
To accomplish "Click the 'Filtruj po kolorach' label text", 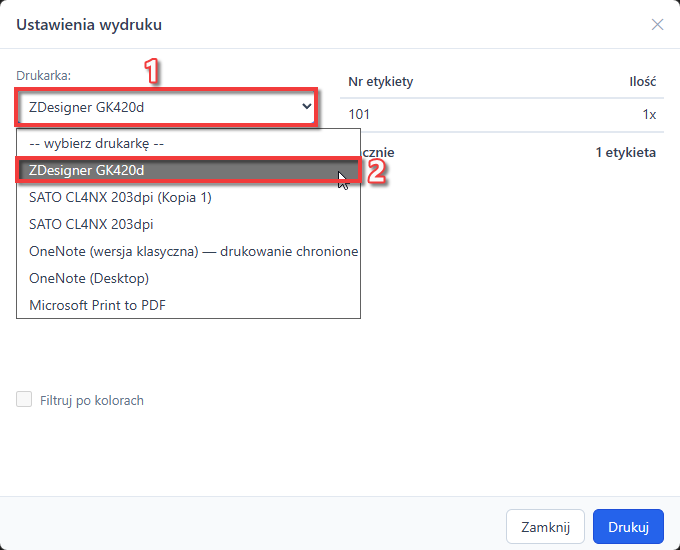I will point(92,400).
